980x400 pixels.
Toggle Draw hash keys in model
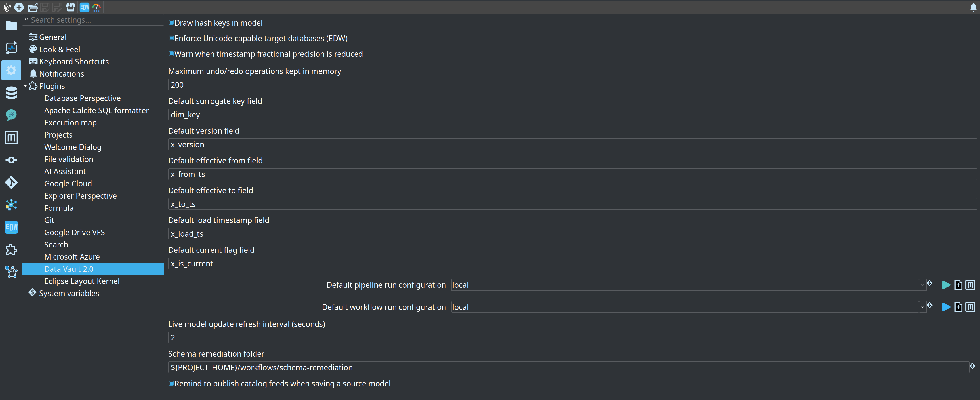point(171,23)
